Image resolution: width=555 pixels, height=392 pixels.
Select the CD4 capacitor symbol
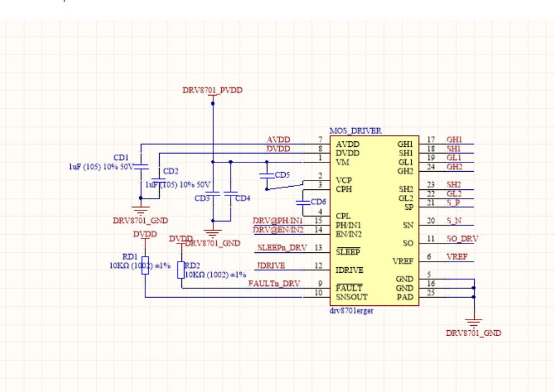point(231,194)
